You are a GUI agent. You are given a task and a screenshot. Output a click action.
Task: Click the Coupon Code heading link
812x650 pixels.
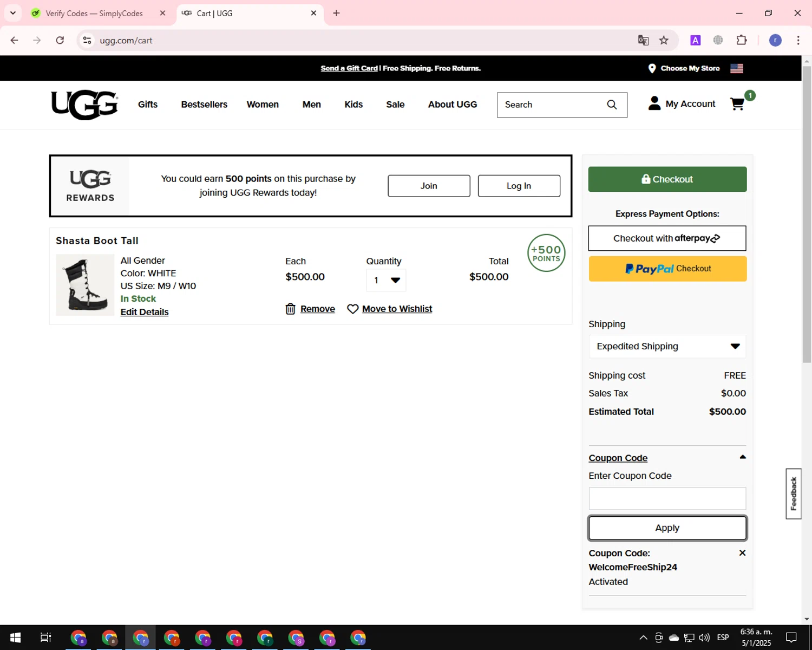pyautogui.click(x=618, y=458)
